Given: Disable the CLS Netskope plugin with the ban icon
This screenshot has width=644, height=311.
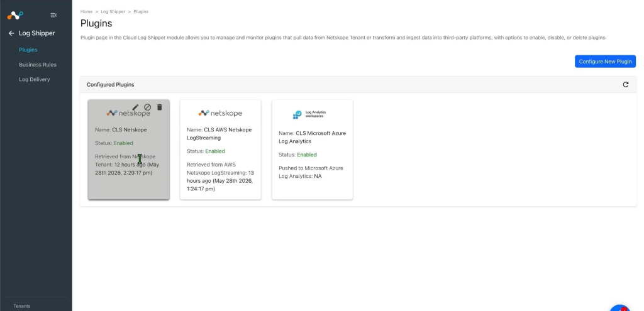Looking at the screenshot, I should click(x=147, y=107).
